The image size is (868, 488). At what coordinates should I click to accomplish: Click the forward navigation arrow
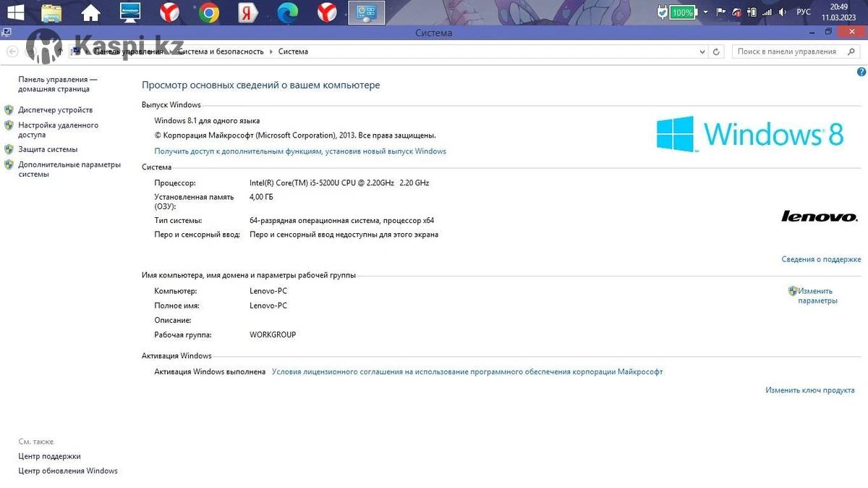tap(30, 51)
